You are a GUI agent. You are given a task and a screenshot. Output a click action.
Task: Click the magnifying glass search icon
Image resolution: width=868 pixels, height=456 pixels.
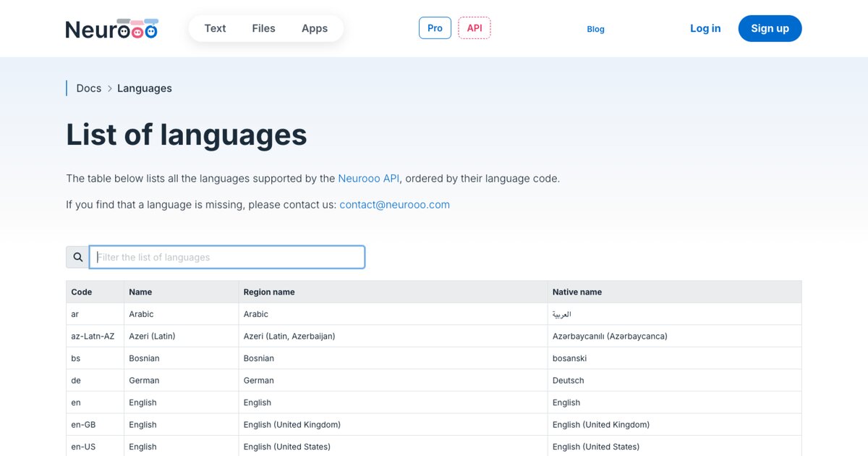(78, 257)
